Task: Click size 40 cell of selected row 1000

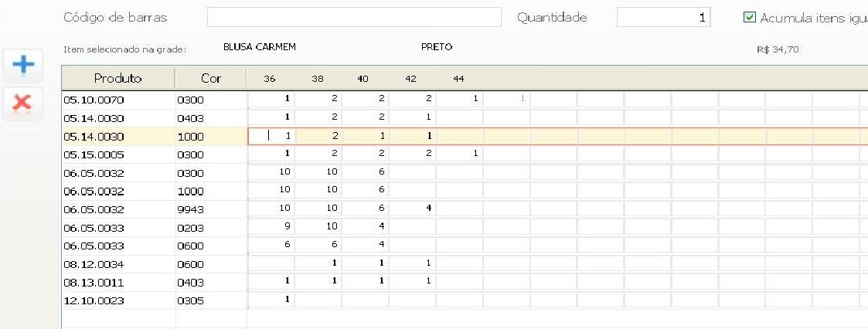Action: coord(366,136)
